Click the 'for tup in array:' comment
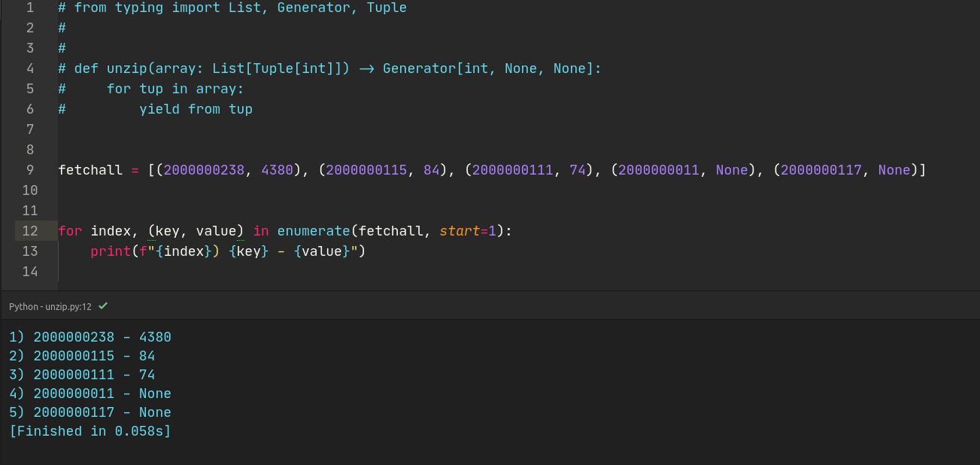 click(x=175, y=89)
